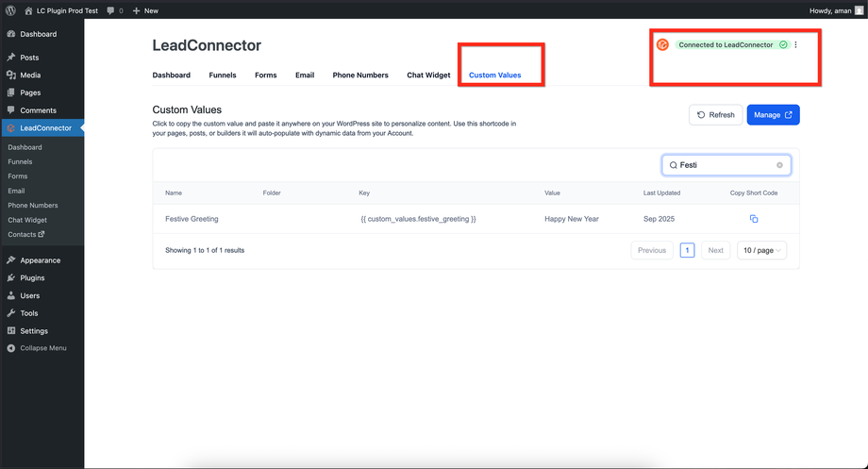Switch to the Chat Widget tab
The image size is (868, 469).
click(x=428, y=75)
